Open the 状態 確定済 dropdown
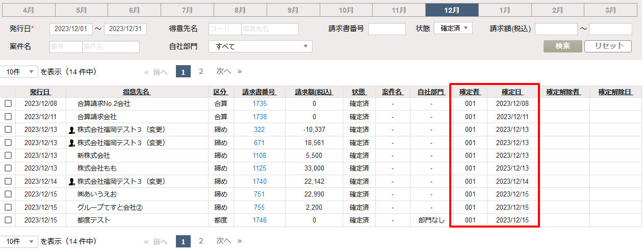The image size is (644, 252). pyautogui.click(x=453, y=29)
